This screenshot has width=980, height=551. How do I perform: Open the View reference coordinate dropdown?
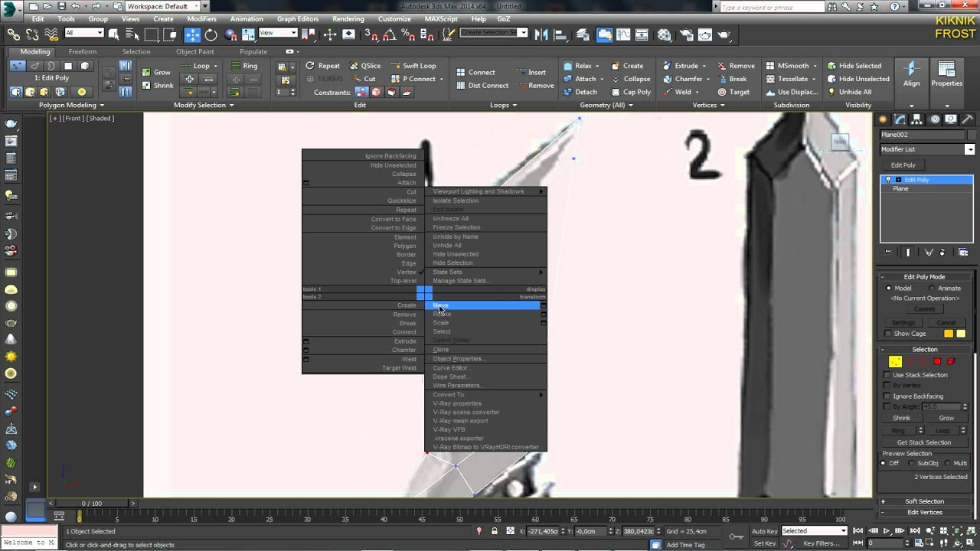[x=278, y=33]
